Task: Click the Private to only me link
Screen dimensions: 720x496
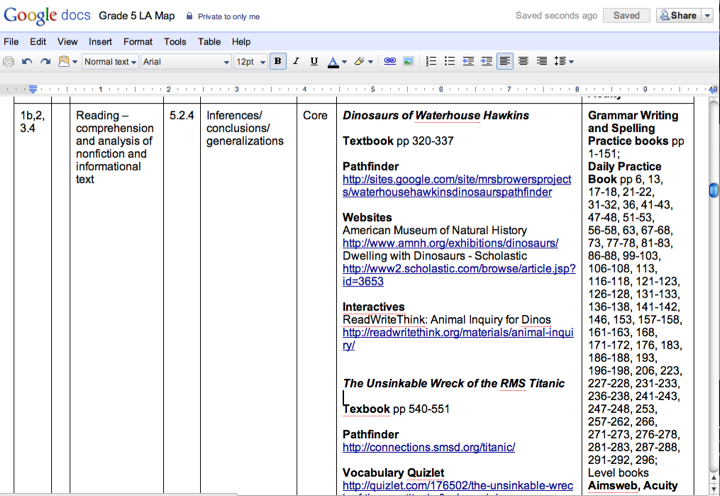Action: 229,17
